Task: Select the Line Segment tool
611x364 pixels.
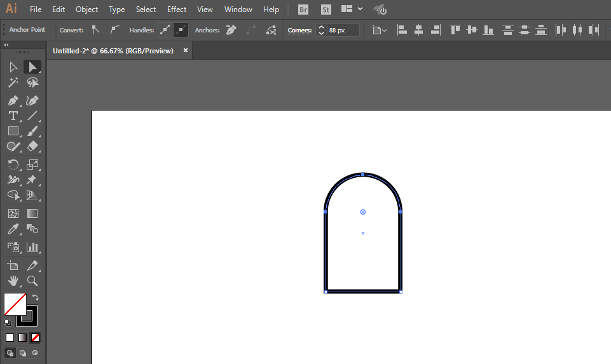Action: click(32, 116)
